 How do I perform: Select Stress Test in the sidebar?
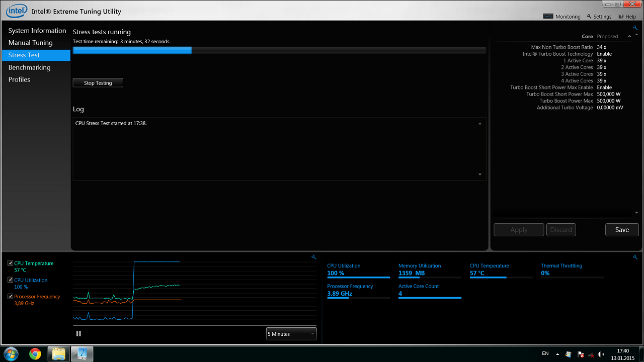36,55
